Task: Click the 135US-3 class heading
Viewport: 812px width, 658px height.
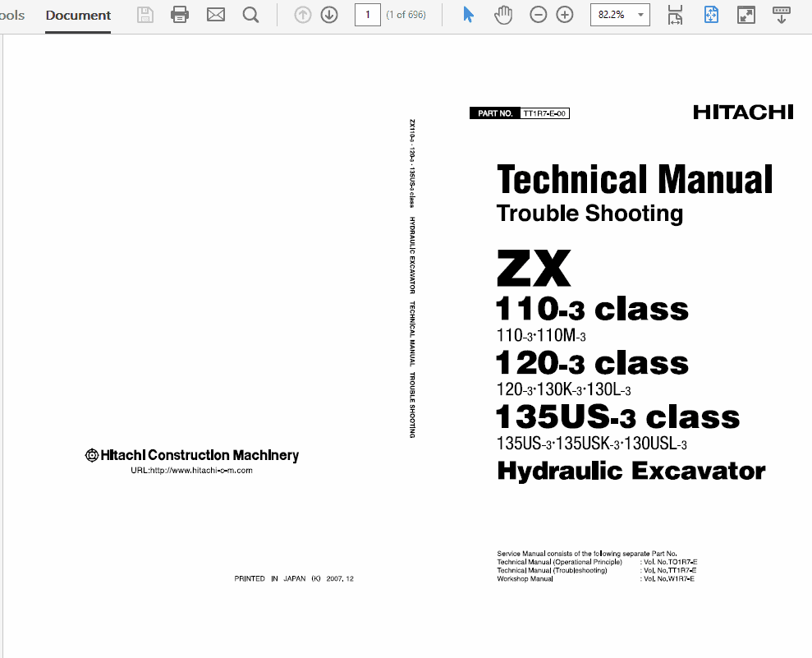Action: (x=617, y=416)
